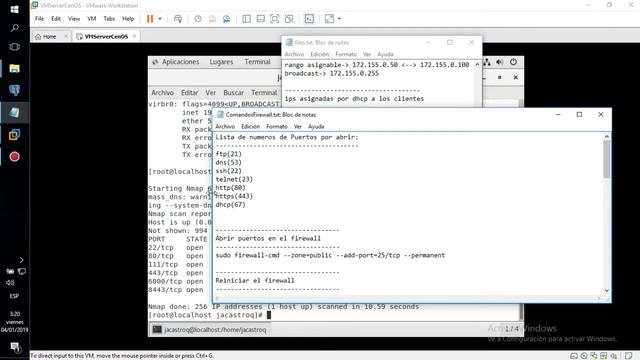Click the Windows search icon
640x360 pixels.
pyautogui.click(x=14, y=28)
